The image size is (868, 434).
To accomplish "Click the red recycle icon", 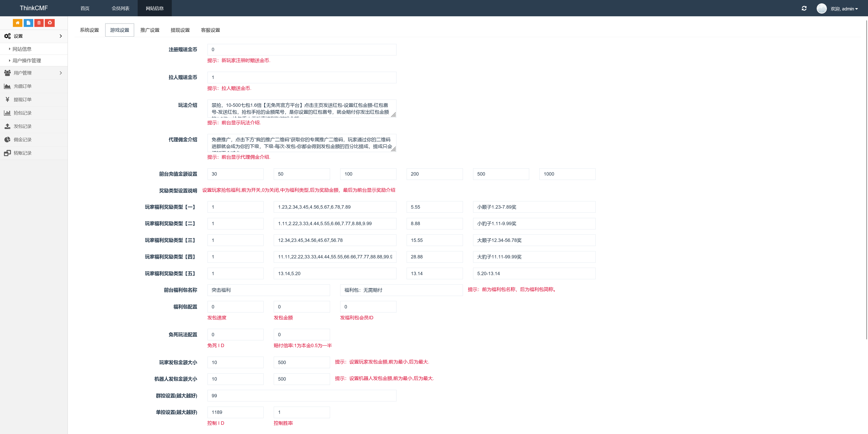I will tap(50, 23).
